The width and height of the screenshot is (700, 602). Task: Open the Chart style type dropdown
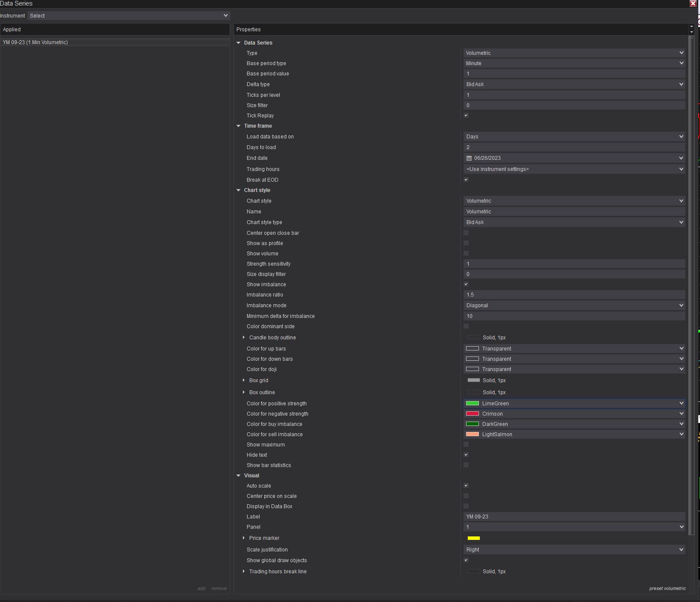click(574, 222)
